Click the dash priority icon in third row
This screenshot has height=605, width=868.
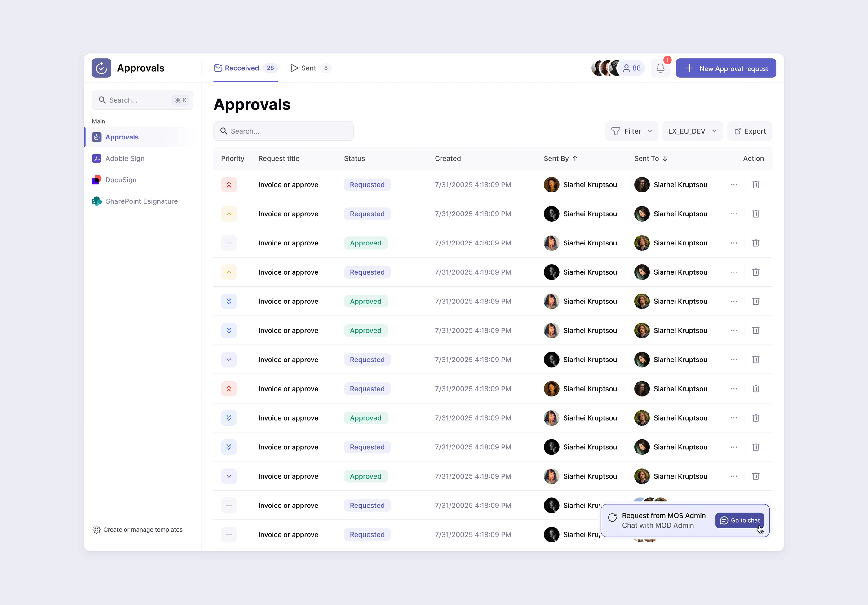229,243
